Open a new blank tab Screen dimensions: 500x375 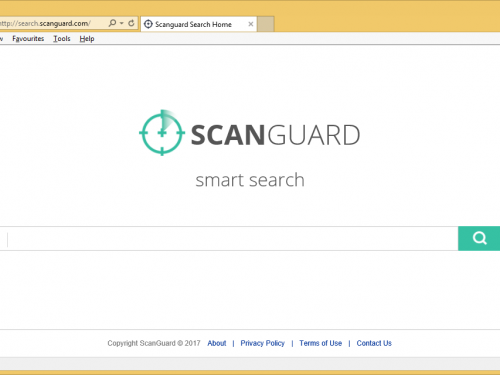[x=266, y=24]
